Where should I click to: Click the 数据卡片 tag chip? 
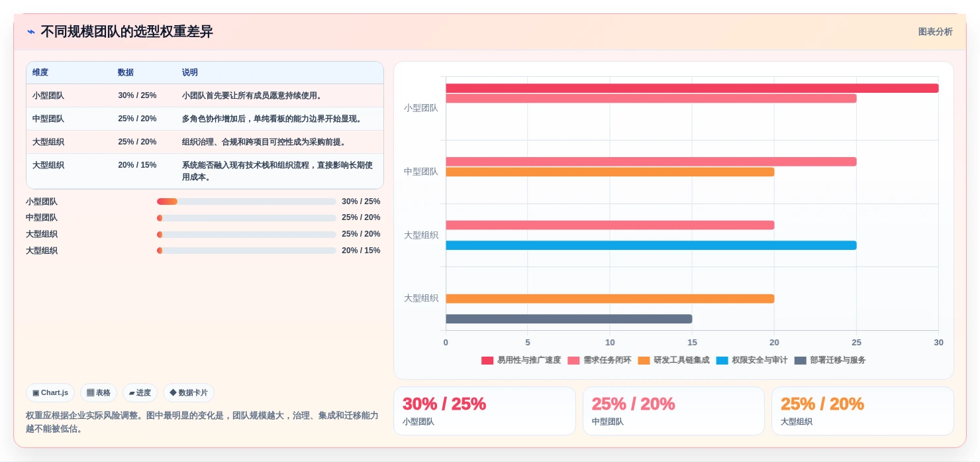(189, 393)
